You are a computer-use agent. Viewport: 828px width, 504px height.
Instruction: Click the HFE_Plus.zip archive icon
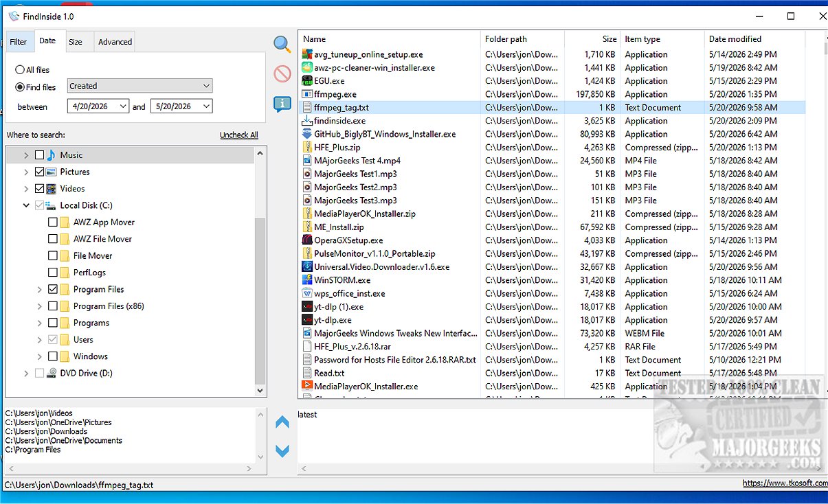[307, 148]
